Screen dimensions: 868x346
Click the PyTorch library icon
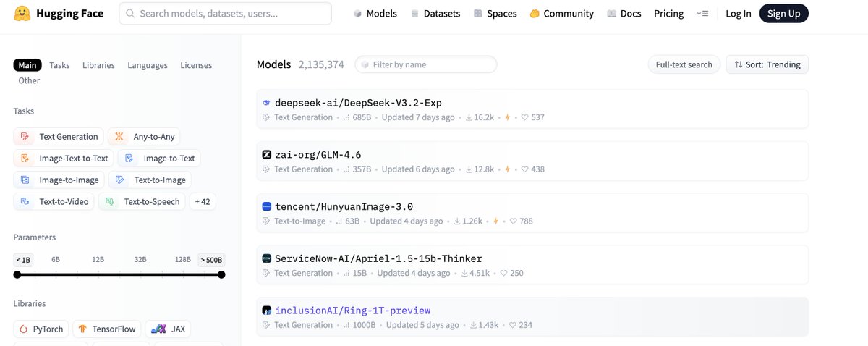click(25, 329)
